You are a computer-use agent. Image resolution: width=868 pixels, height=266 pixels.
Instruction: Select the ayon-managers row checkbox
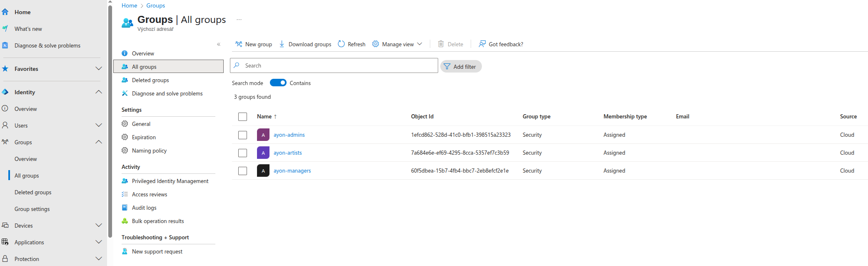pos(242,171)
